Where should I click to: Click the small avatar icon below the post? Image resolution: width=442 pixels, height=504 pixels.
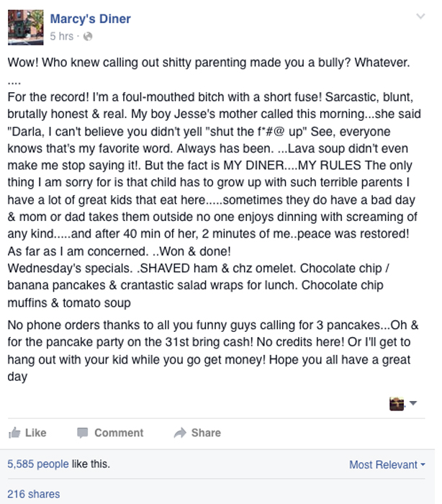(397, 404)
